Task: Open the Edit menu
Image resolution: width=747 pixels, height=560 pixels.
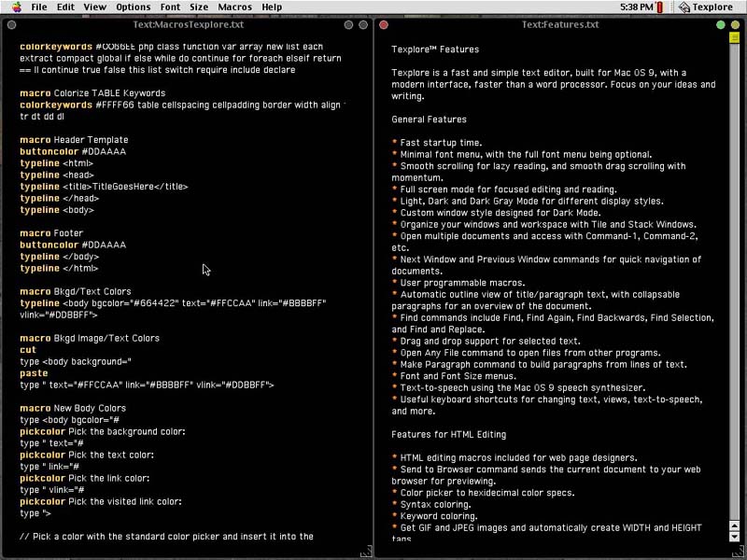Action: tap(65, 7)
